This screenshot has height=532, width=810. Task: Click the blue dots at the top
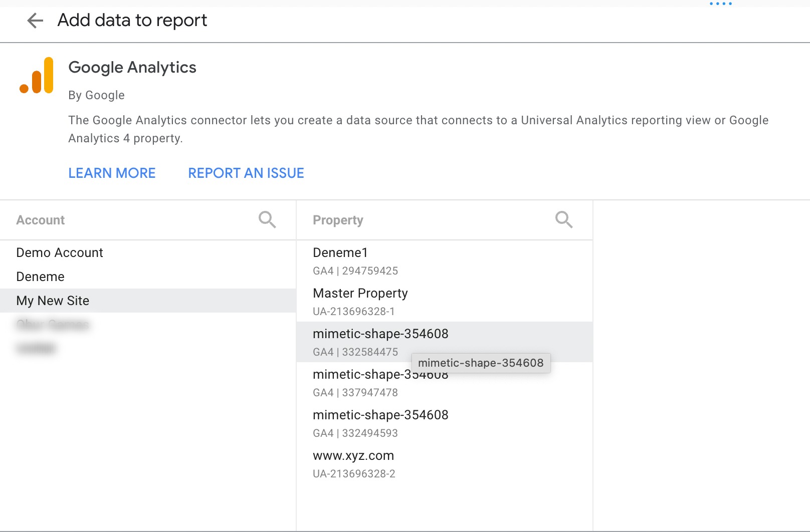coord(721,4)
